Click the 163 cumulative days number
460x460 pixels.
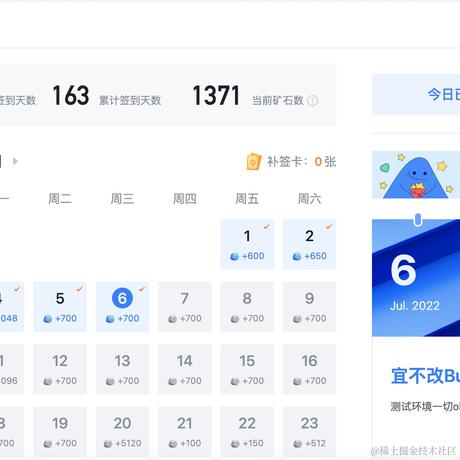point(71,96)
